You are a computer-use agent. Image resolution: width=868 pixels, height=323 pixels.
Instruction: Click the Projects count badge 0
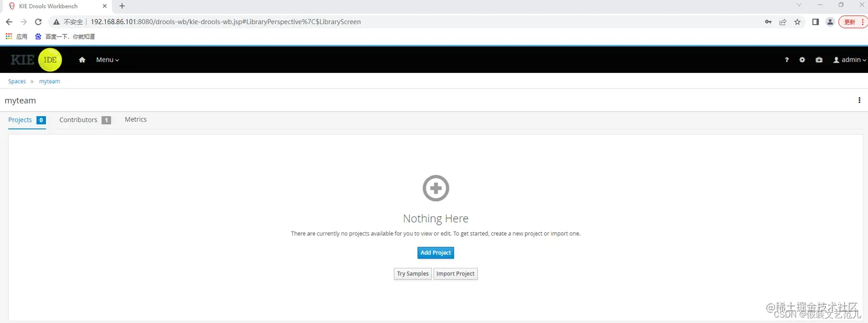pos(41,120)
